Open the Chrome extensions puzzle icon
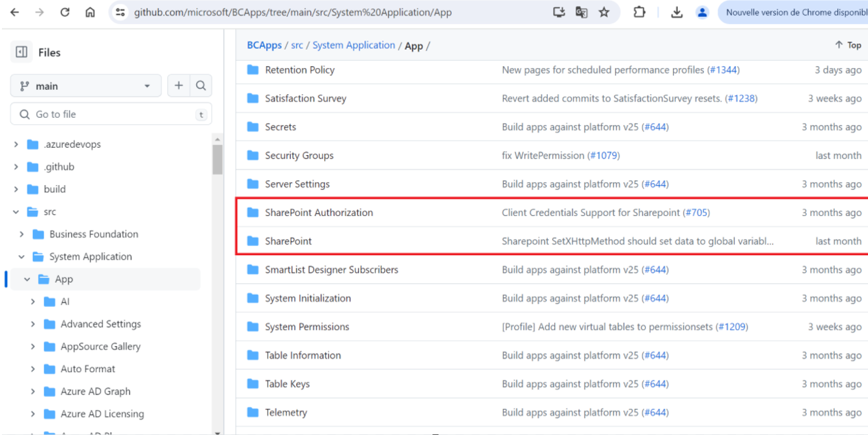This screenshot has height=435, width=868. tap(639, 12)
